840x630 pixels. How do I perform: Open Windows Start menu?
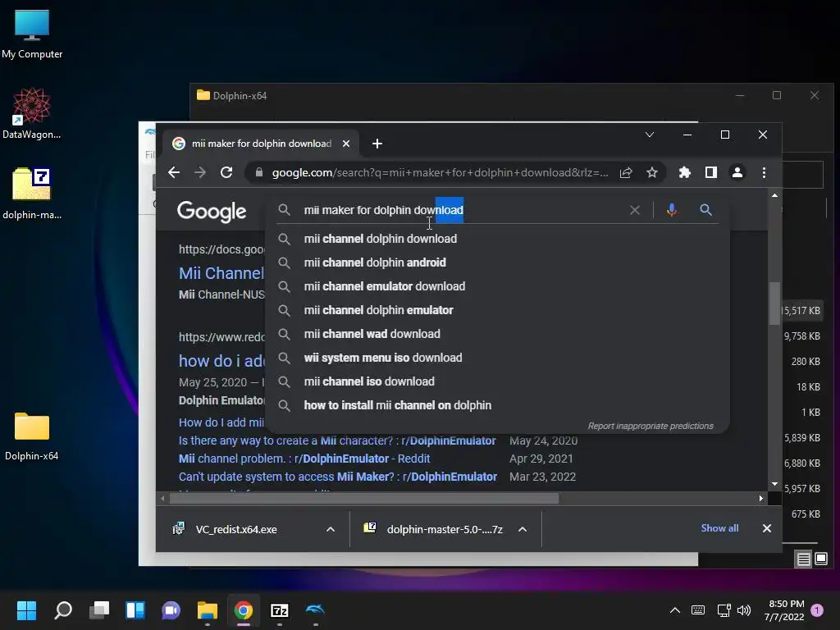tap(26, 610)
